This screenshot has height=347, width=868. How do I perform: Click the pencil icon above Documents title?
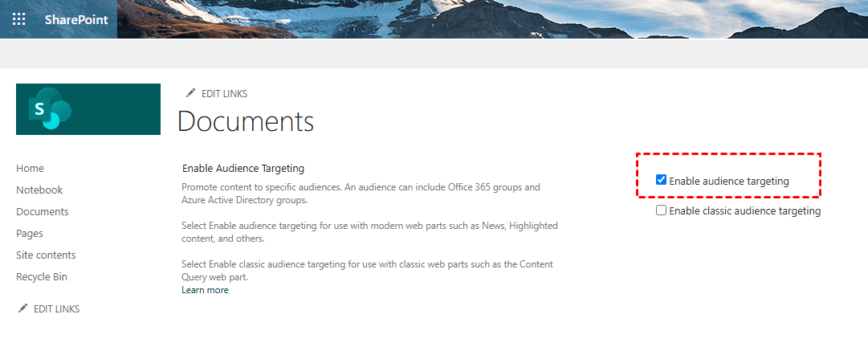click(x=190, y=93)
